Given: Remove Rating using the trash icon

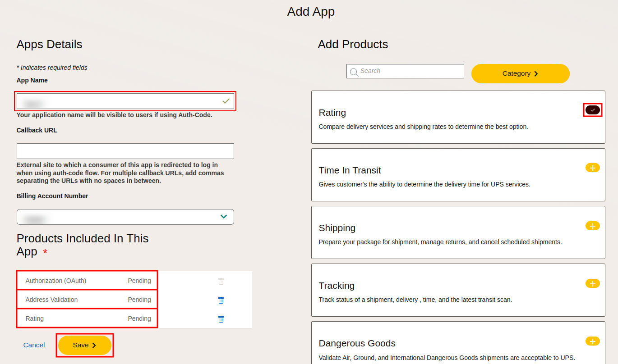Looking at the screenshot, I should point(221,318).
